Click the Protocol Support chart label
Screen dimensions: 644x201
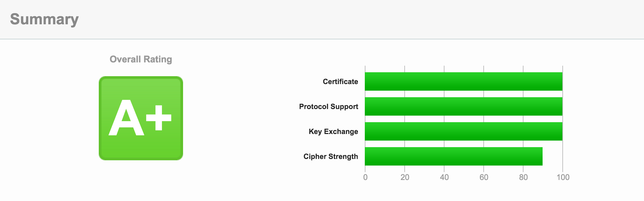click(x=328, y=107)
